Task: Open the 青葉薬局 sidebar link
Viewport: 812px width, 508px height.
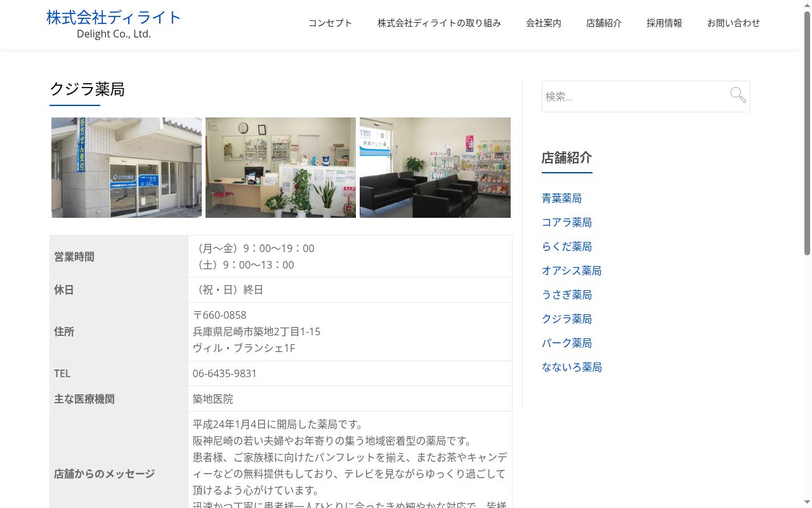Action: point(561,198)
